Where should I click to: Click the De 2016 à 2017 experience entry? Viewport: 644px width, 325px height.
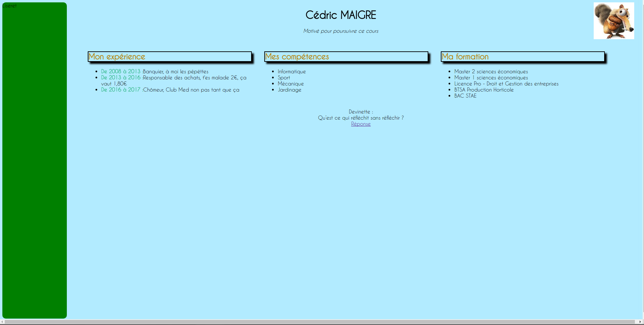point(170,90)
